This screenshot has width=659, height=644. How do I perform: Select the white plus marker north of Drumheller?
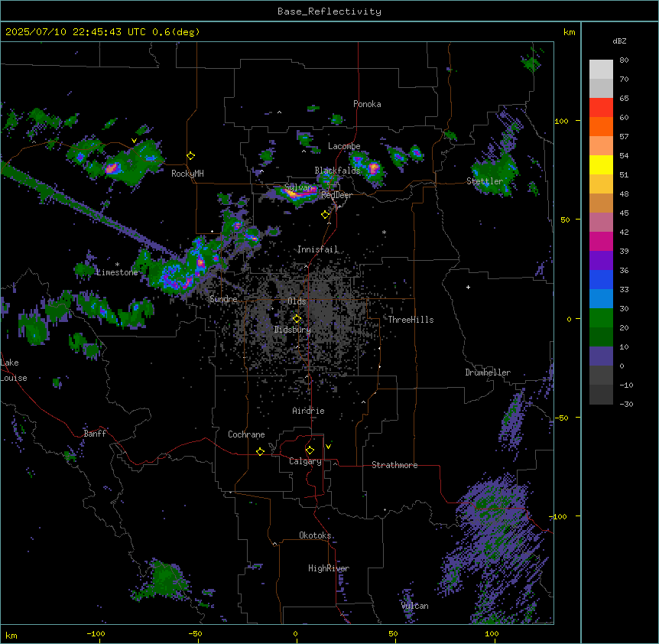[x=468, y=287]
